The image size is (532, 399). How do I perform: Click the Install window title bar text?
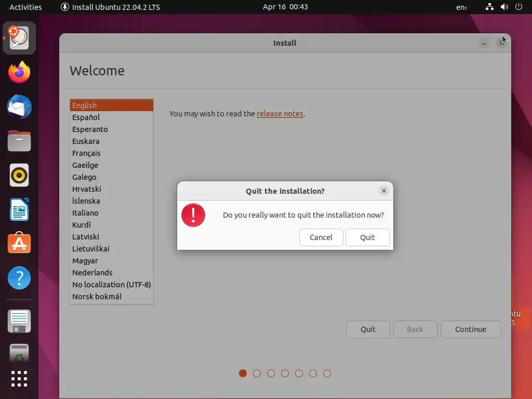tap(285, 43)
